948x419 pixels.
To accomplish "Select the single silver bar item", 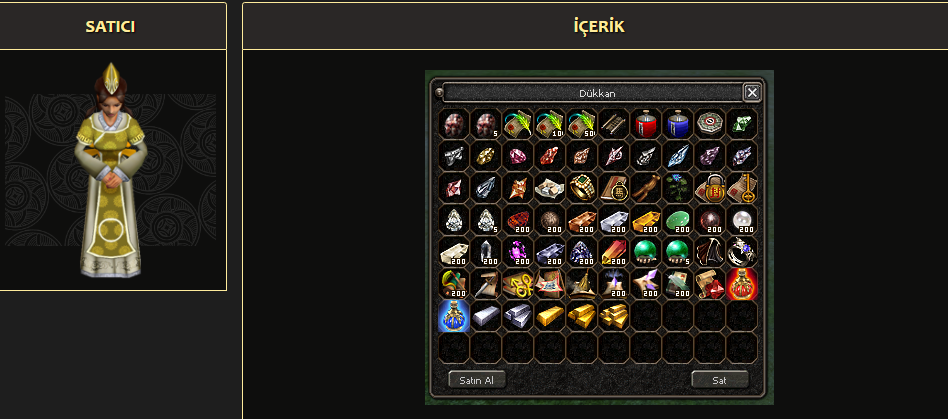I will click(486, 316).
